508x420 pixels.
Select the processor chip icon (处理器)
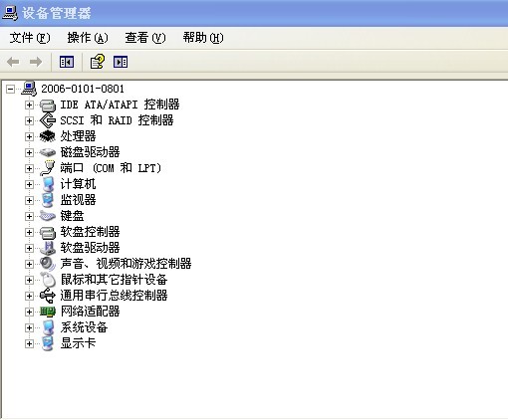(48, 136)
